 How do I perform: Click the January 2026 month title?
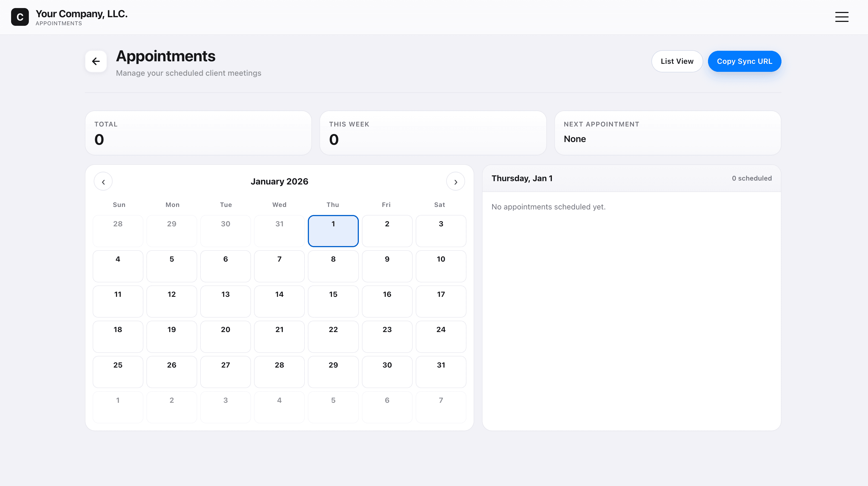[x=279, y=181]
